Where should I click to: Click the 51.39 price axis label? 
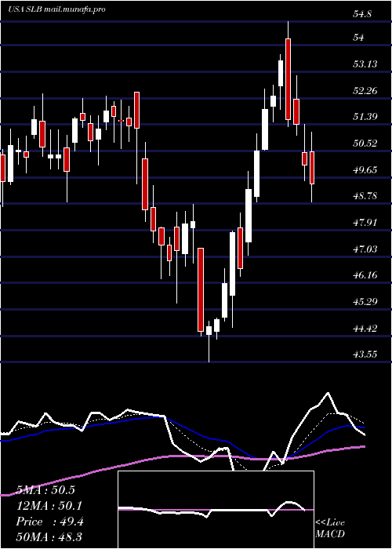365,116
